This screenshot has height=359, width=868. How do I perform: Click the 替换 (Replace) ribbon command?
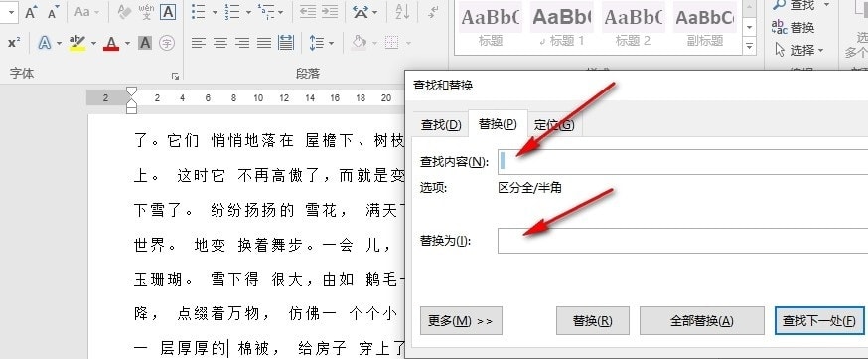[794, 27]
